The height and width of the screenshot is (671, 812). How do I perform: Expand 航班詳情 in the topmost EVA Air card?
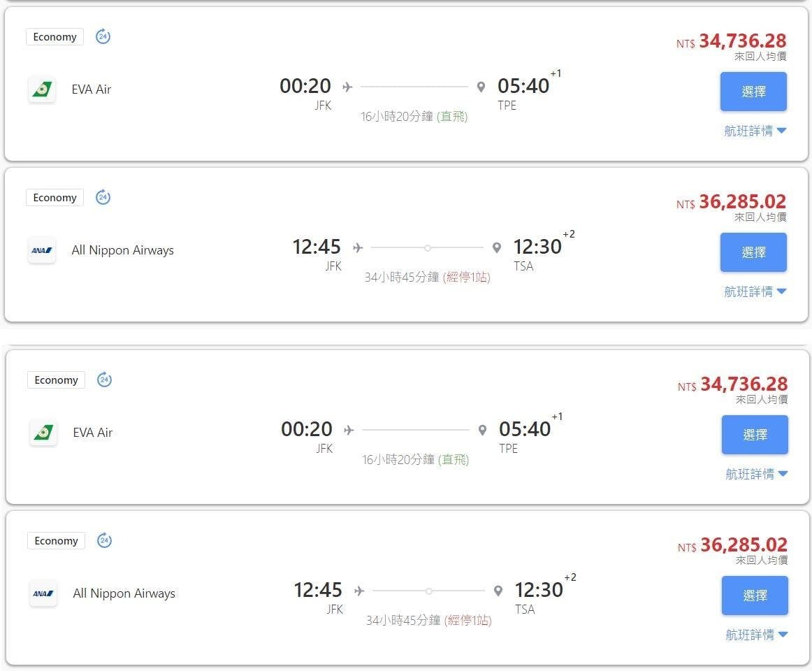[755, 131]
